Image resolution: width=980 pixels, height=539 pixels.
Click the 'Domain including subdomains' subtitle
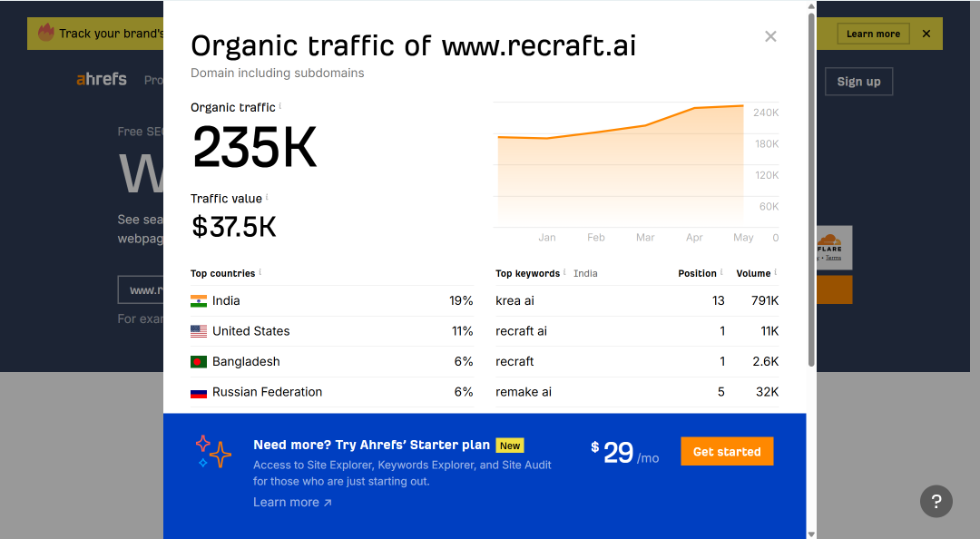tap(278, 73)
